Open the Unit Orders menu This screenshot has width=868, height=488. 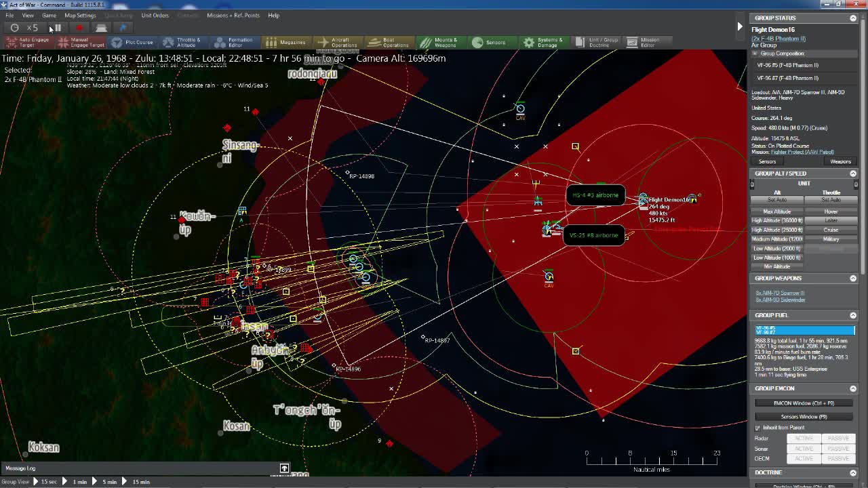155,15
